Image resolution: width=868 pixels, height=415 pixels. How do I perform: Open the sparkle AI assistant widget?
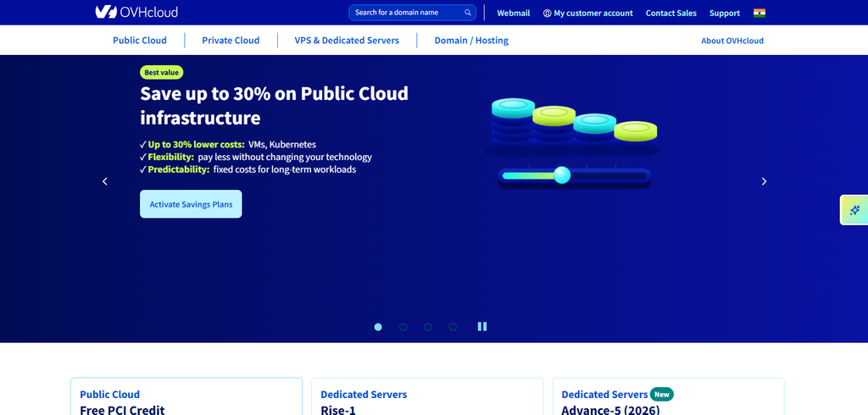(x=854, y=210)
